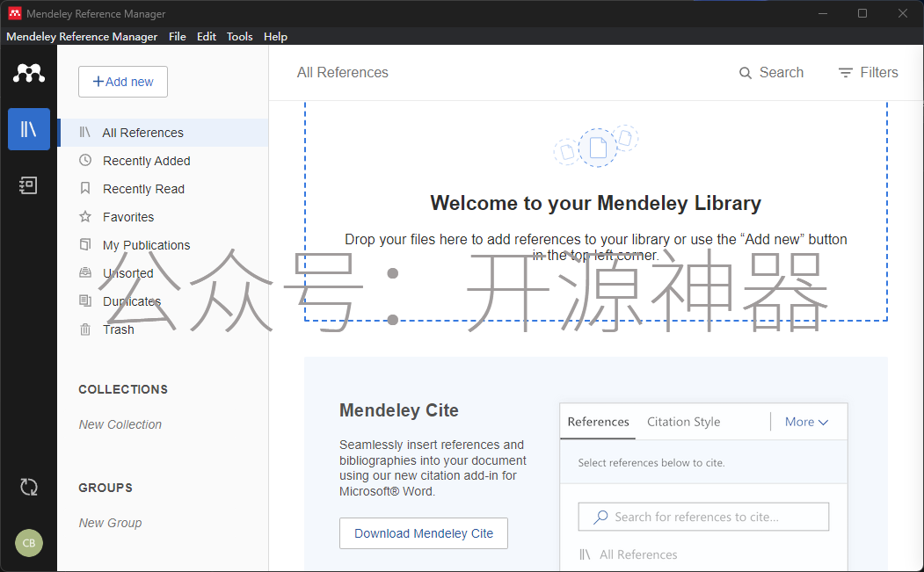Open the CB user avatar
Viewport: 924px width, 572px height.
[29, 543]
